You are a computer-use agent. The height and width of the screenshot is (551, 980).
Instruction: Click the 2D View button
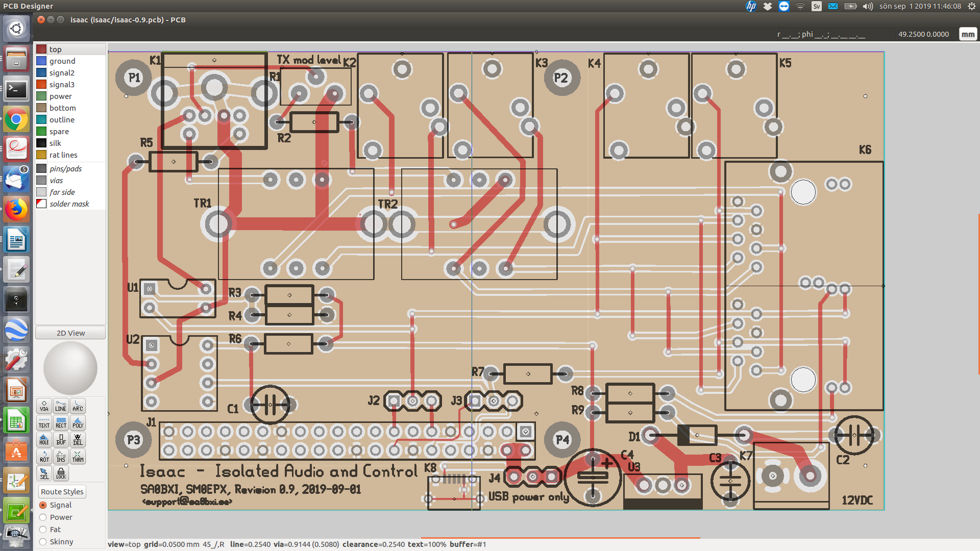pos(70,332)
